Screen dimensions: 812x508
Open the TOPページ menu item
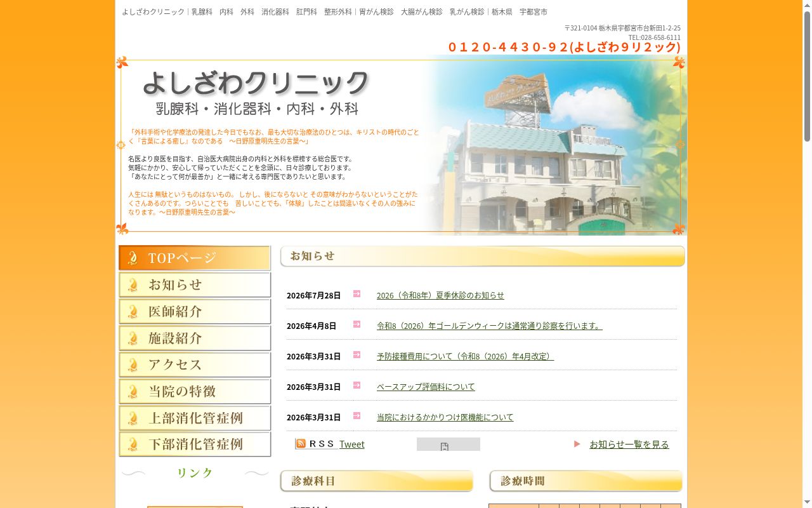click(195, 258)
